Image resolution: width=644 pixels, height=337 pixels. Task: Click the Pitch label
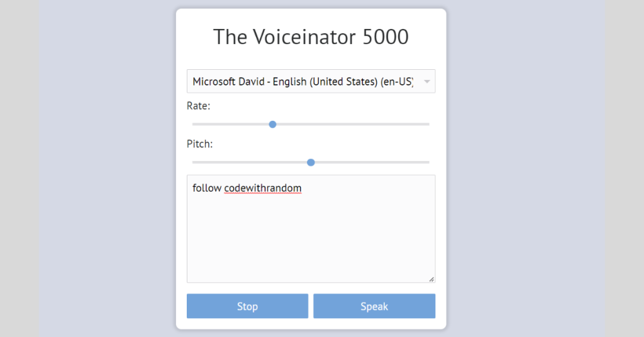coord(199,144)
